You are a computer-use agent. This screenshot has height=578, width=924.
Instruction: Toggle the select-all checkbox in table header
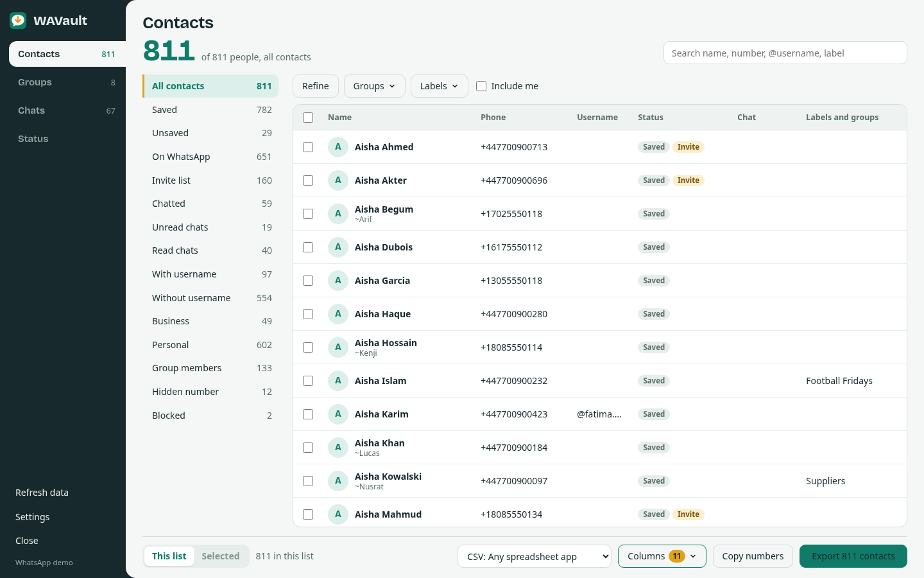point(308,118)
